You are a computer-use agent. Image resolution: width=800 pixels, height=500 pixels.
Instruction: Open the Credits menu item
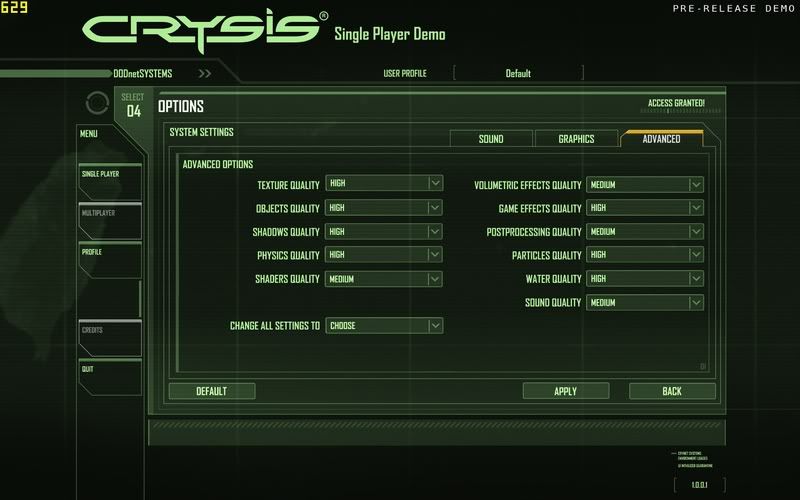[x=110, y=338]
